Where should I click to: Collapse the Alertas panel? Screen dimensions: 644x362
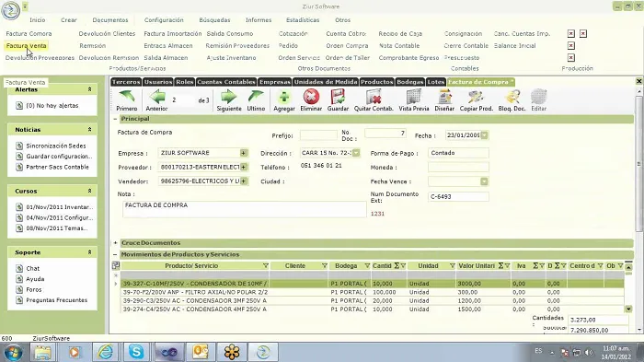coord(89,89)
